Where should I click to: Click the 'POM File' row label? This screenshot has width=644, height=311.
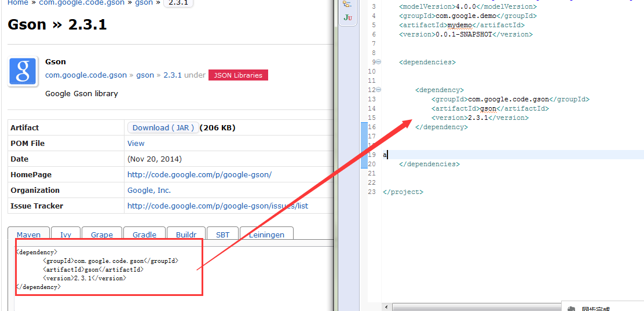28,144
